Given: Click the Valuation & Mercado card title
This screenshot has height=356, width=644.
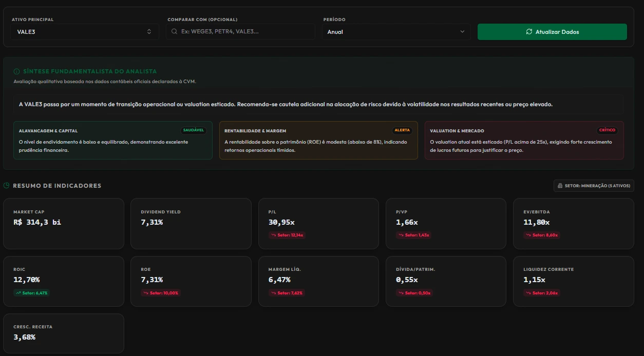Looking at the screenshot, I should [457, 131].
